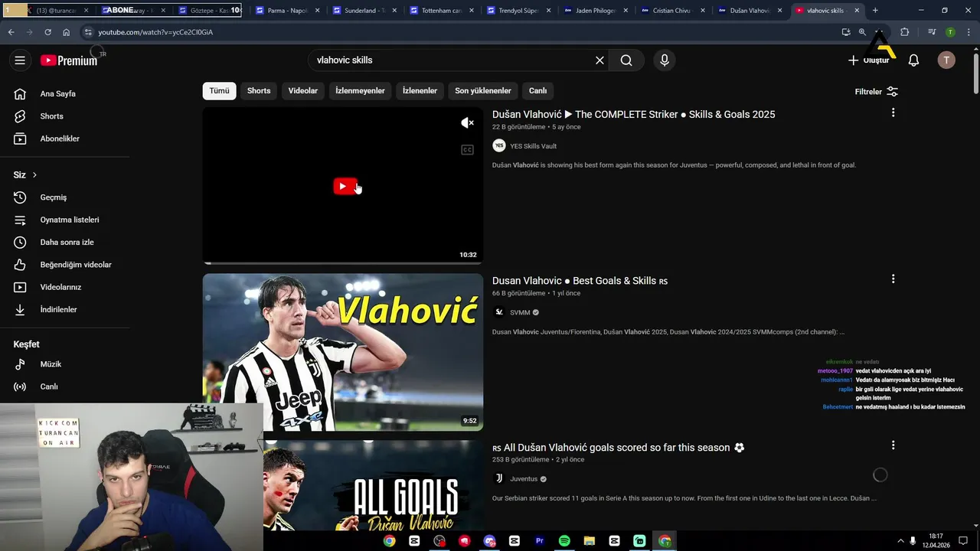Select the İzlenmeyenler filter chip

(360, 91)
